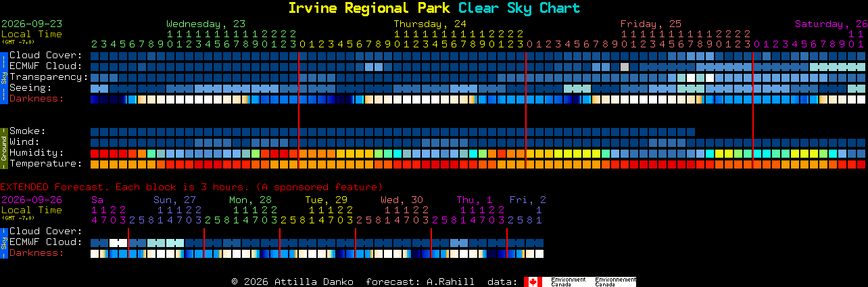The image size is (868, 287).
Task: Select the Friday, 25 date heading
Action: (x=651, y=24)
